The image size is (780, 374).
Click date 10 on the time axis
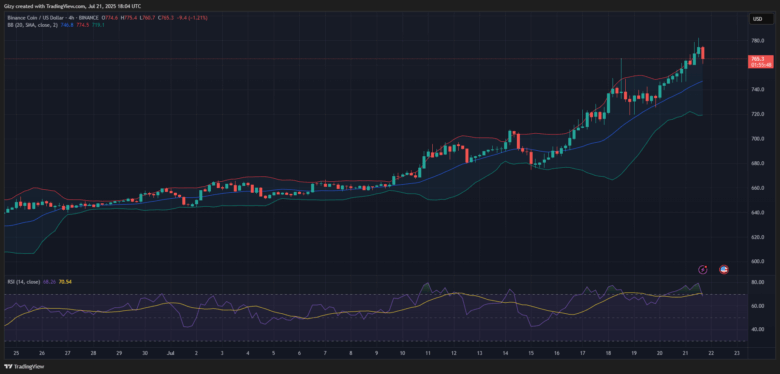pyautogui.click(x=402, y=353)
